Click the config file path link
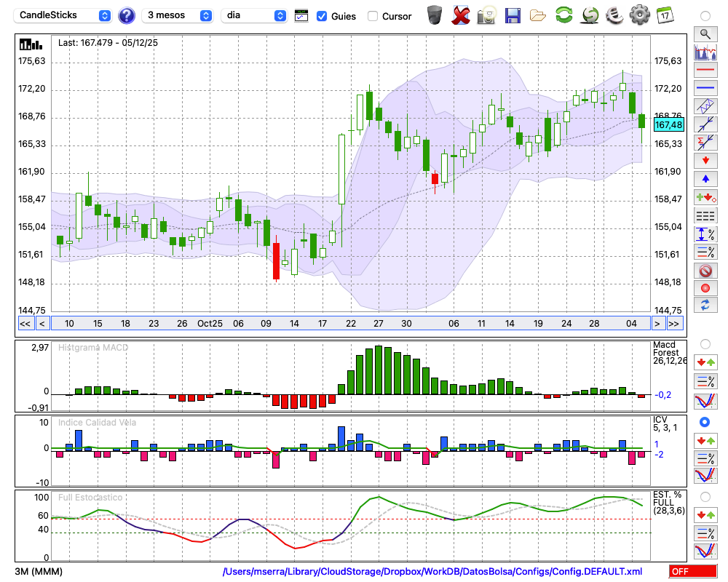 pos(432,572)
